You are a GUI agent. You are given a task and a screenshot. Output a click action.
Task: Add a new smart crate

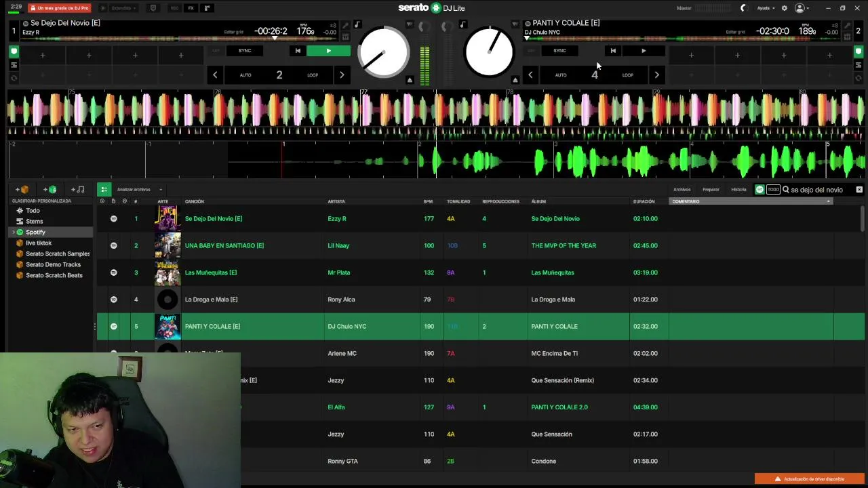pyautogui.click(x=50, y=190)
